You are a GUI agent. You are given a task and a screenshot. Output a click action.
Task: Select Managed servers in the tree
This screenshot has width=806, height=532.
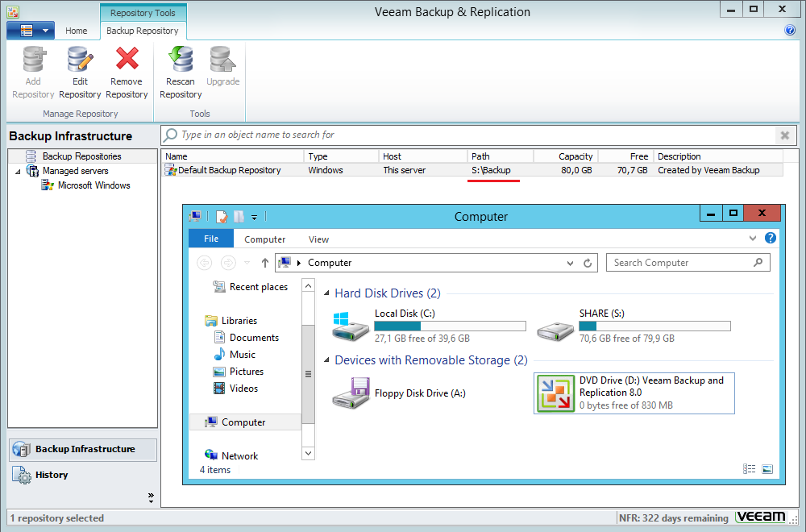(76, 171)
